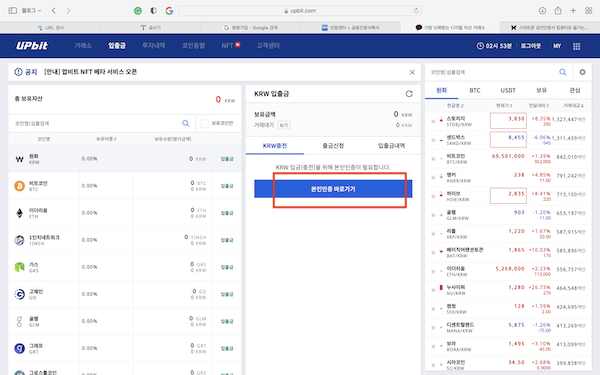The width and height of the screenshot is (600, 375).
Task: Open the 코인동향 nav menu
Action: 193,46
